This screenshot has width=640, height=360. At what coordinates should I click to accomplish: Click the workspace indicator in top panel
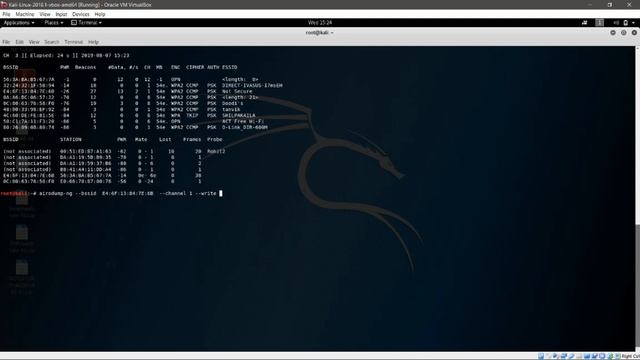[x=600, y=23]
